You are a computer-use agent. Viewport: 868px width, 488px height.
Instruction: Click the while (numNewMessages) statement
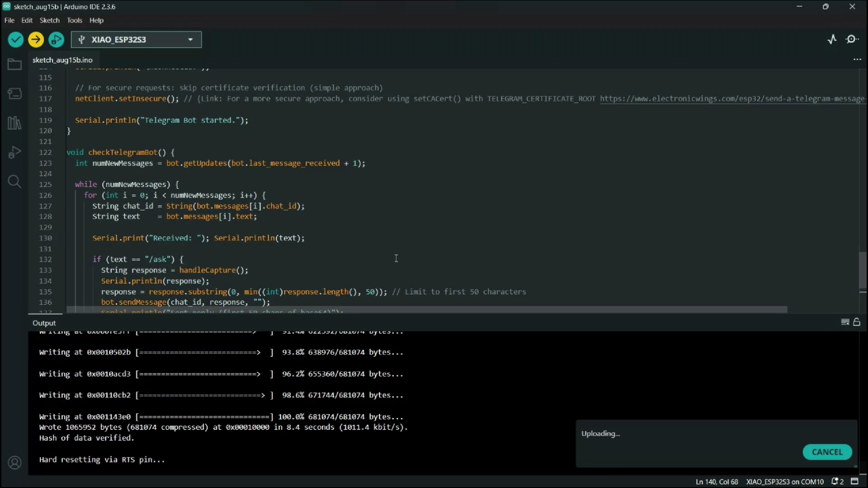click(x=127, y=184)
